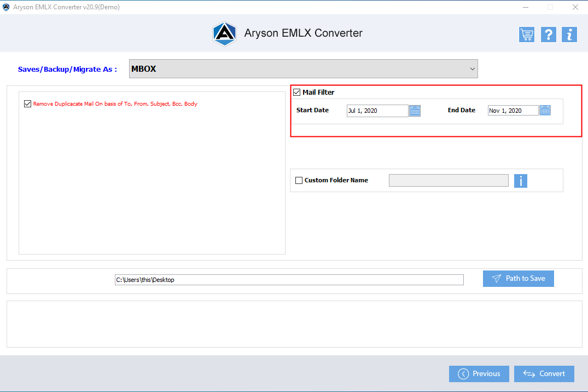The width and height of the screenshot is (588, 392).
Task: Open the Start Date calendar picker
Action: click(415, 111)
